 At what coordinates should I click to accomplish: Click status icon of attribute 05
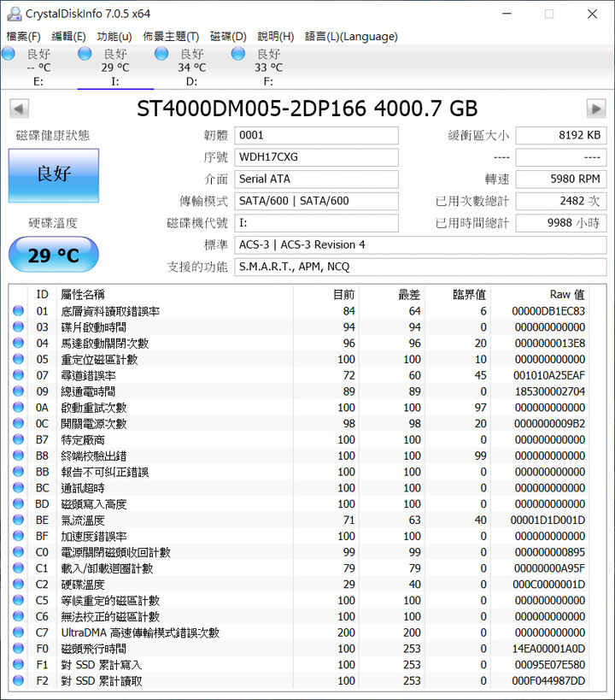click(18, 358)
